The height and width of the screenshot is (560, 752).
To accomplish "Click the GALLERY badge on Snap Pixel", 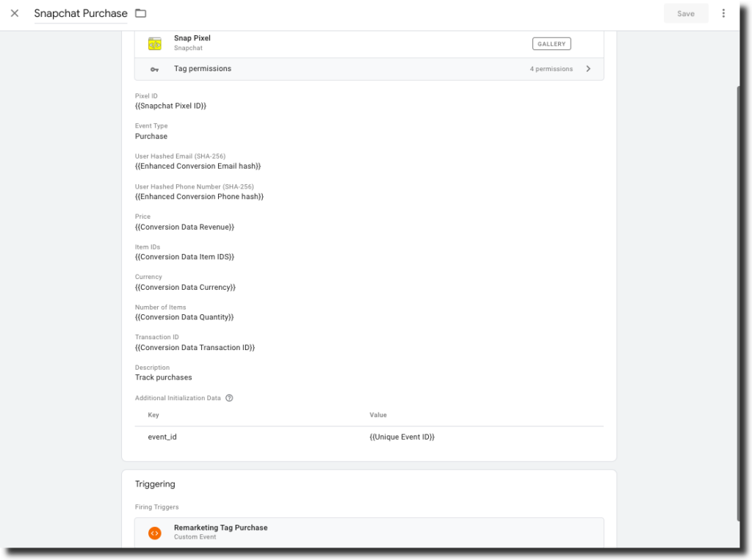I will click(551, 44).
